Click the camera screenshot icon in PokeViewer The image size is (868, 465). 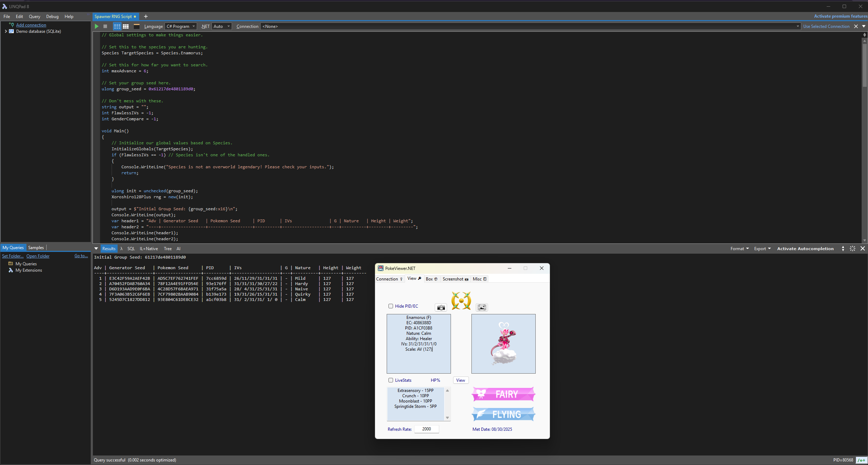(441, 308)
